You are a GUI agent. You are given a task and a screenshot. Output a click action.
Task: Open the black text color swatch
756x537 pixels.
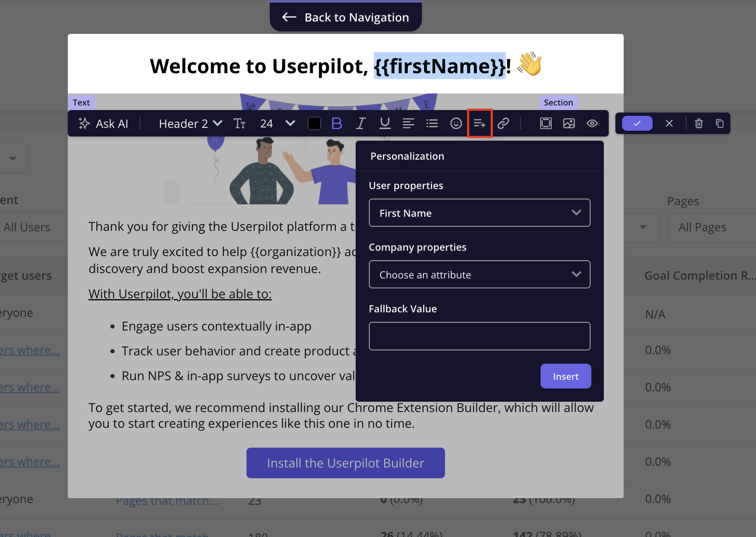click(x=314, y=123)
